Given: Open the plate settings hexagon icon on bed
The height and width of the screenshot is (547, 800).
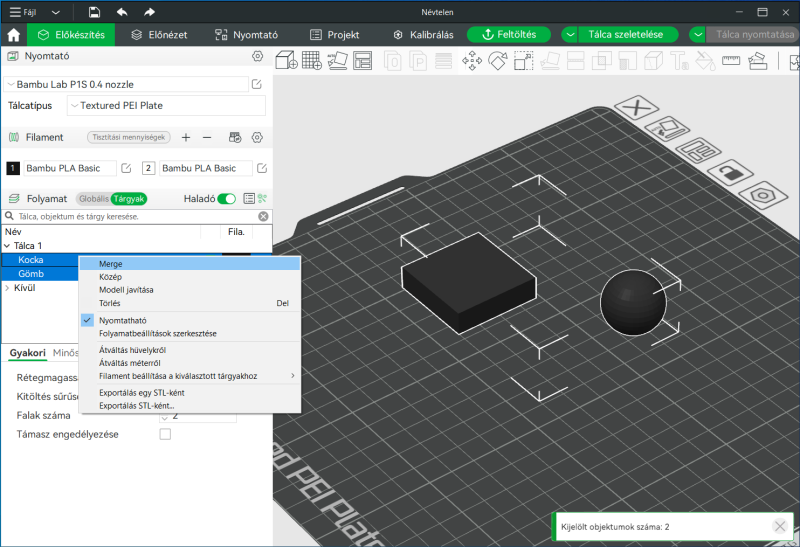Looking at the screenshot, I should point(763,195).
